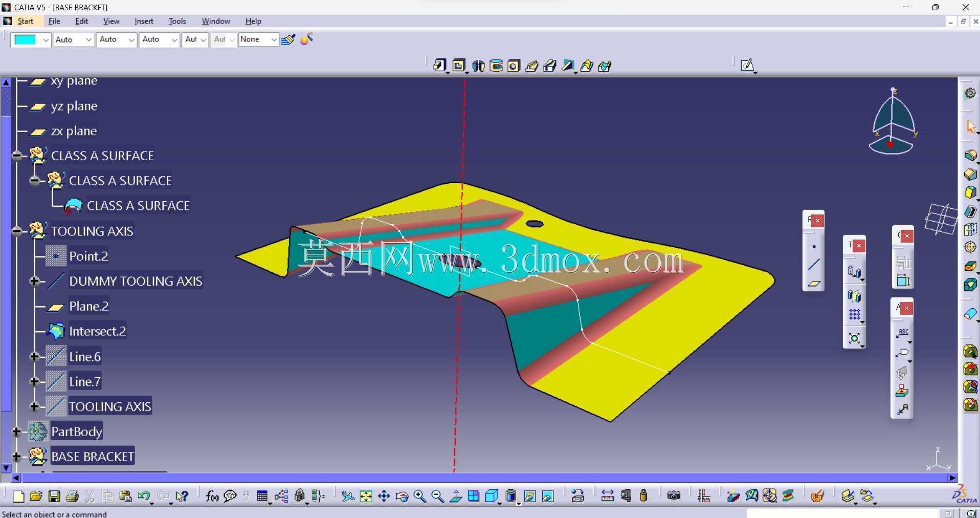The width and height of the screenshot is (980, 518).
Task: Activate the Rotate view icon
Action: 402,496
